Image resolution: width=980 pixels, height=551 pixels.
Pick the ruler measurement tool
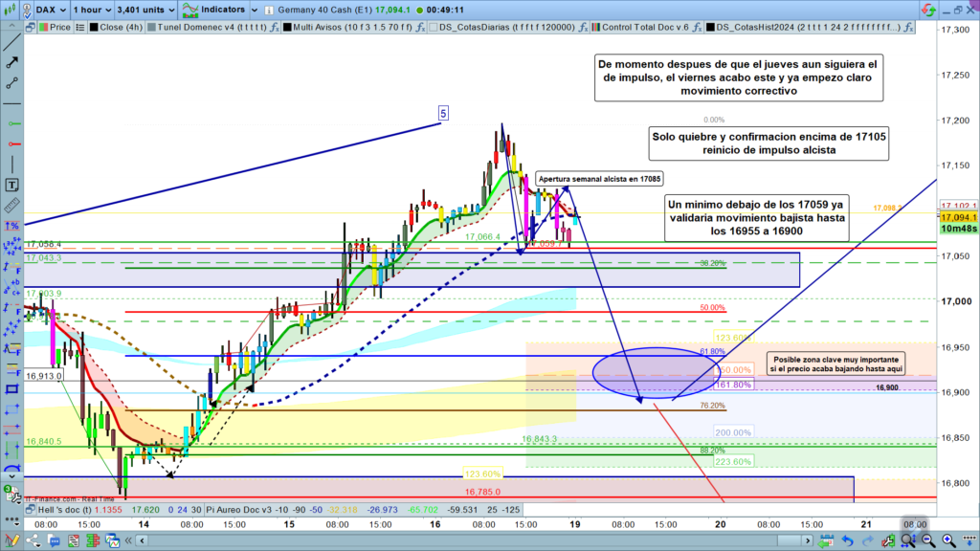12,204
